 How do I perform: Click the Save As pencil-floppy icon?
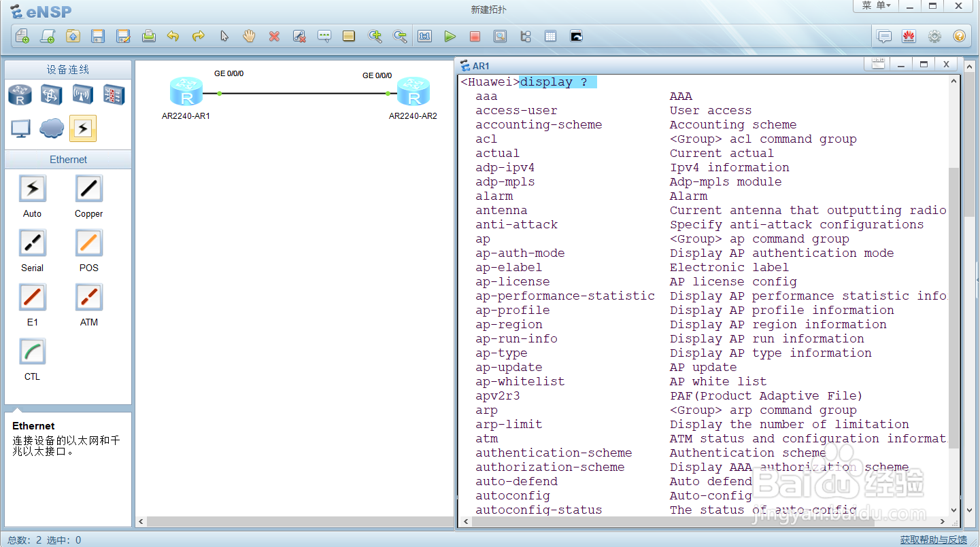tap(123, 36)
